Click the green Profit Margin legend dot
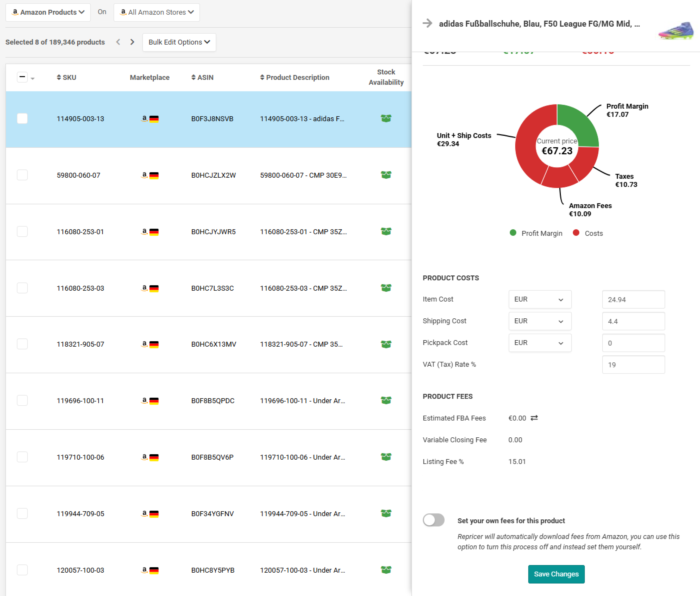700x596 pixels. click(513, 233)
